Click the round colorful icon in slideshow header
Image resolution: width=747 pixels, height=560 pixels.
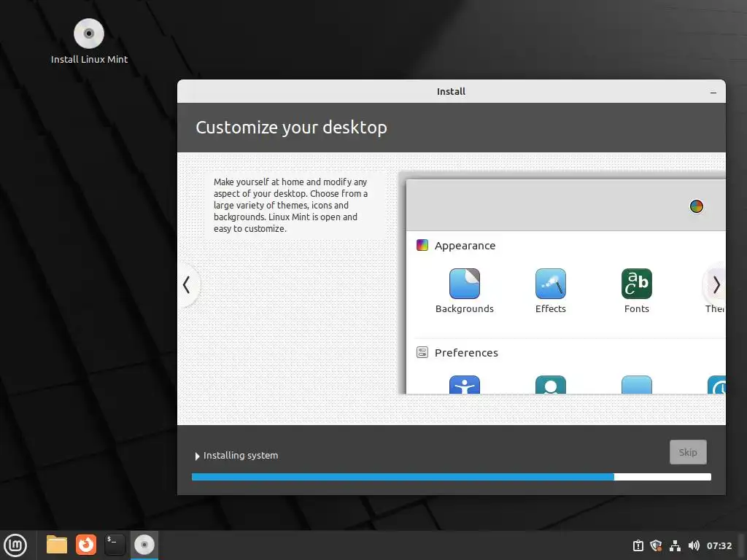coord(696,206)
